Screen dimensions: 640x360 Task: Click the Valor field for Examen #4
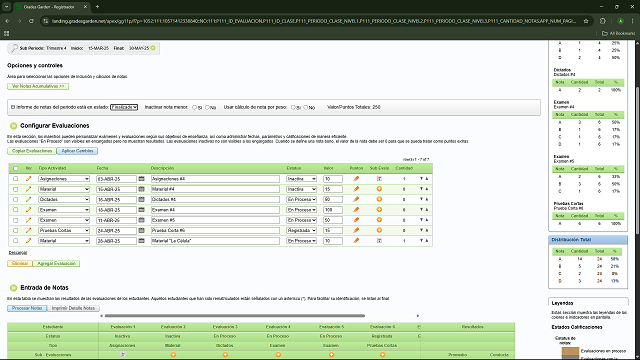pyautogui.click(x=333, y=210)
